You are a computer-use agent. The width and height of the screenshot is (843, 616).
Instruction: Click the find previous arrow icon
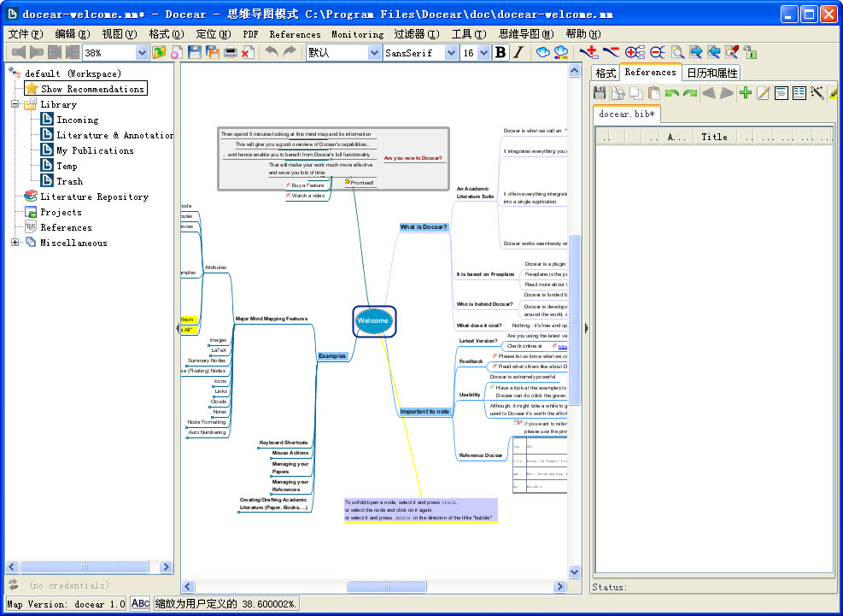pos(713,52)
